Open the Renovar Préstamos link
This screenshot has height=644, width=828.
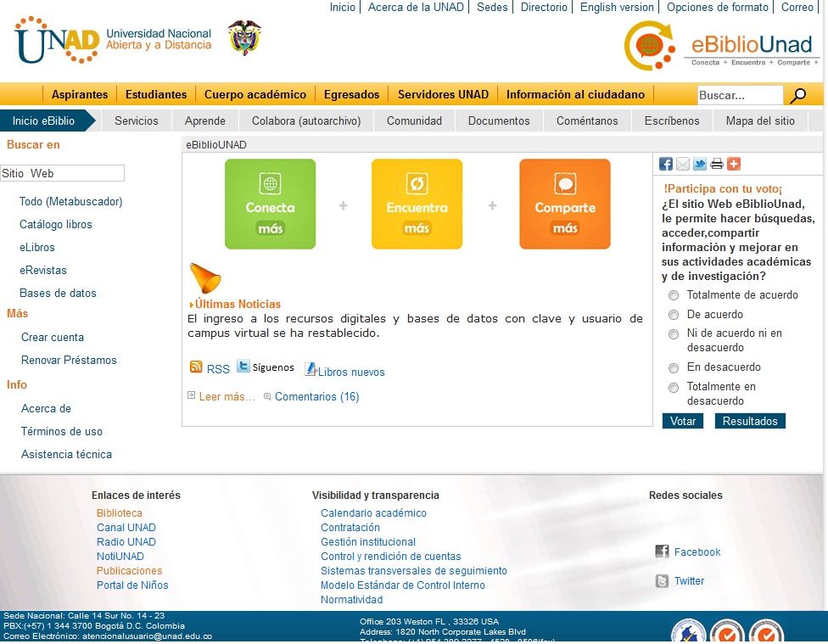(69, 360)
